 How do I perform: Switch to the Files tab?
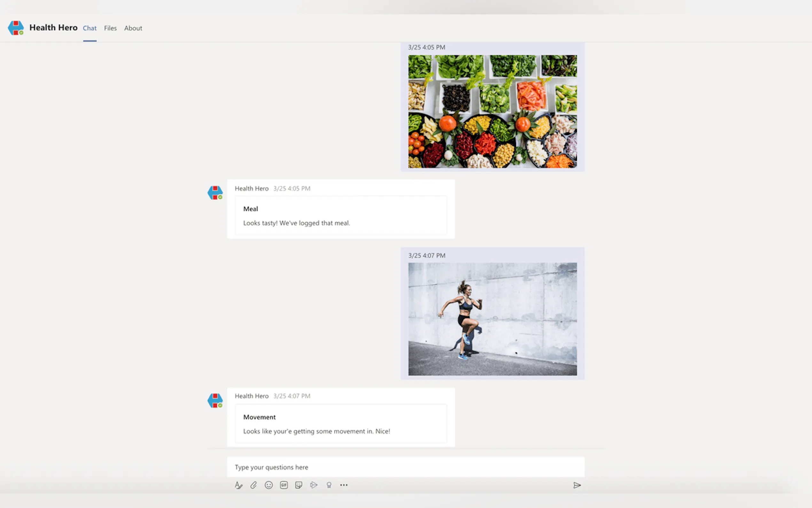click(x=110, y=28)
